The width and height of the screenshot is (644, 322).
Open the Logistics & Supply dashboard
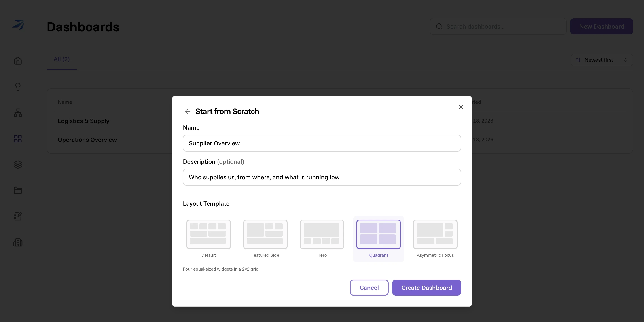point(83,121)
